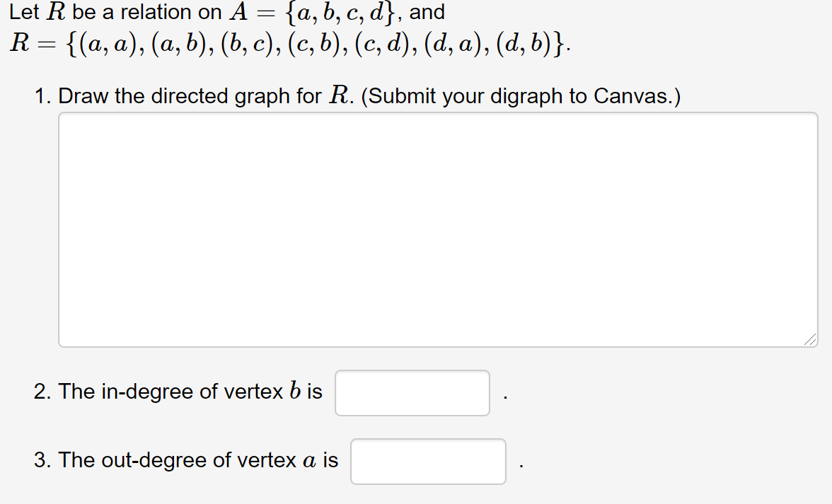Focus the in-degree of vertex b box

tap(412, 393)
